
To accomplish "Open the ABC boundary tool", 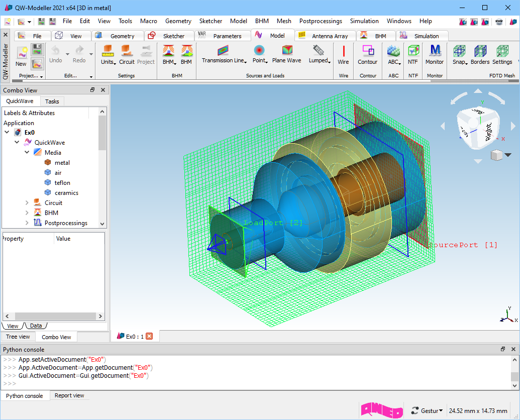I will click(x=394, y=55).
